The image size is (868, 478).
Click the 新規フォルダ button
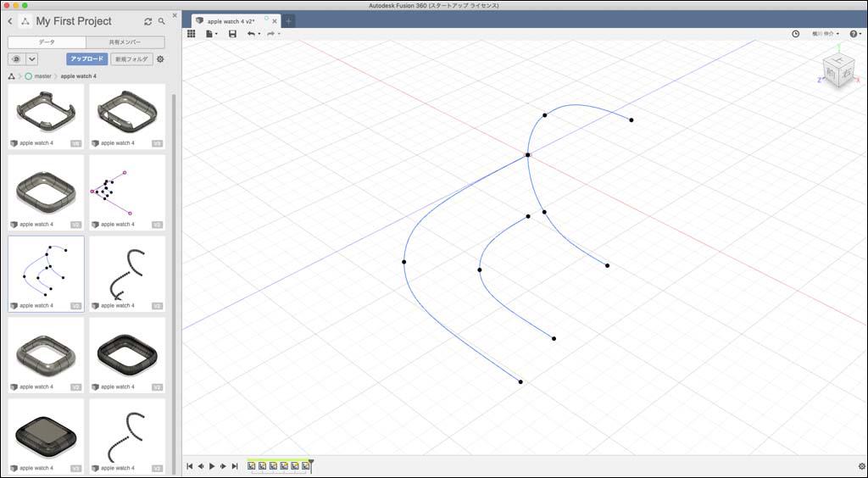coord(131,59)
